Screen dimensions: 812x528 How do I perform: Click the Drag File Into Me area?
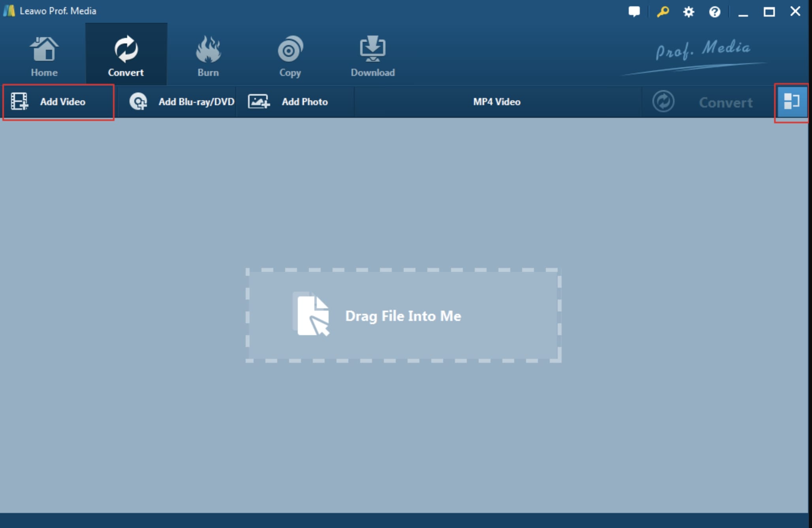[403, 316]
